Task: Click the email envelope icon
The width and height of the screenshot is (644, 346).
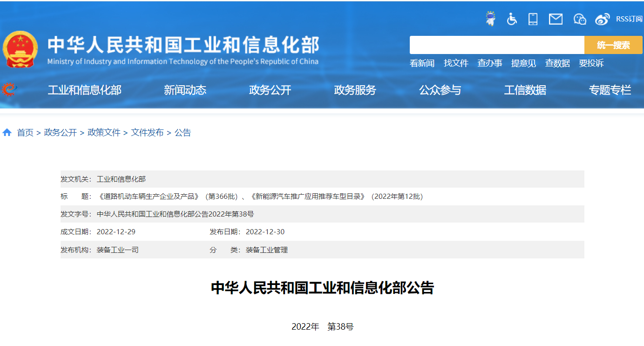Action: (555, 19)
